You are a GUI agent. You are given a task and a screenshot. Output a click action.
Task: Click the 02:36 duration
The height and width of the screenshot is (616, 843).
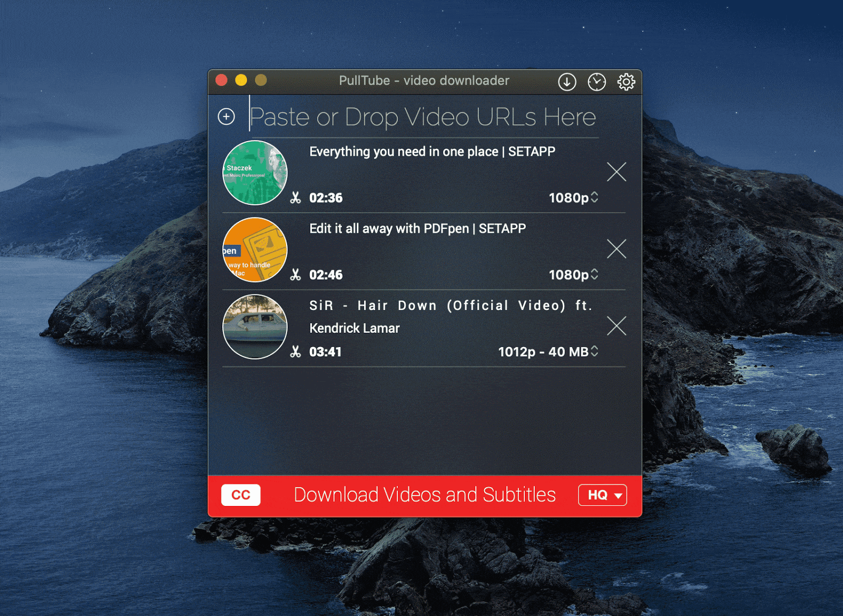click(x=326, y=198)
